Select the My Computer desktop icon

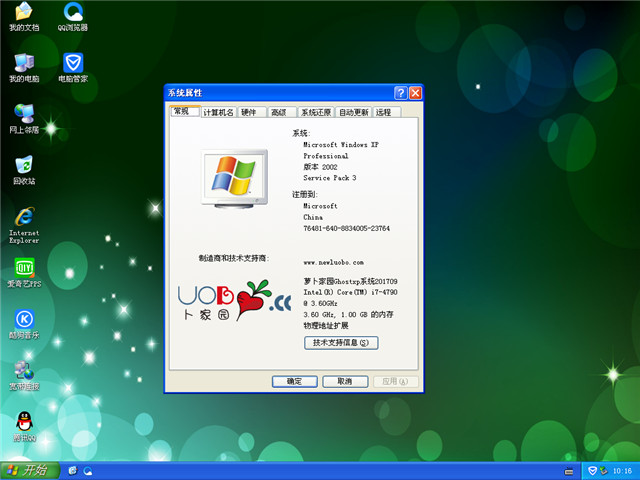[24, 68]
